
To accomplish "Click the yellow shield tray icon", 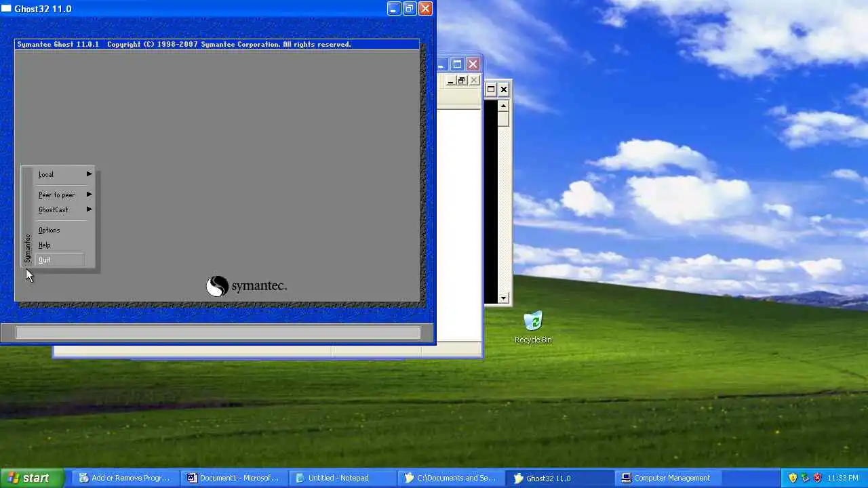I will tap(793, 478).
